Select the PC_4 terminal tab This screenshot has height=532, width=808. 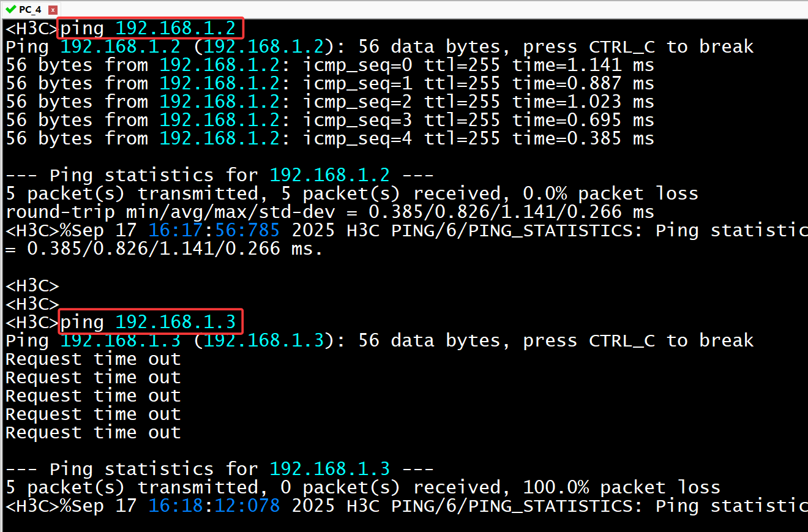31,9
